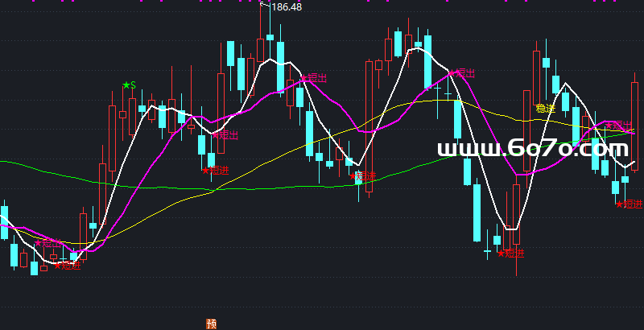Screen dimensions: 644x330
Task: Click the 186.48 high price label
Action: point(287,7)
